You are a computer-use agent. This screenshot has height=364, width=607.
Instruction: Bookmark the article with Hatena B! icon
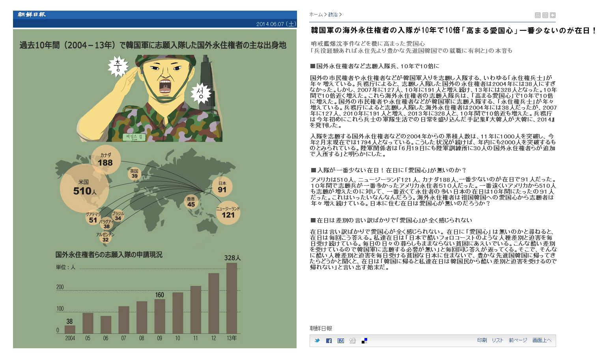click(341, 341)
